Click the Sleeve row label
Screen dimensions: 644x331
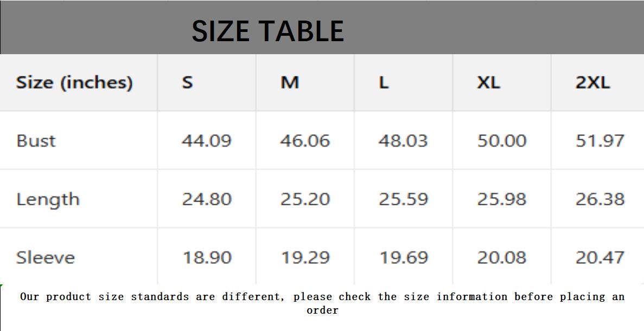[x=45, y=257]
